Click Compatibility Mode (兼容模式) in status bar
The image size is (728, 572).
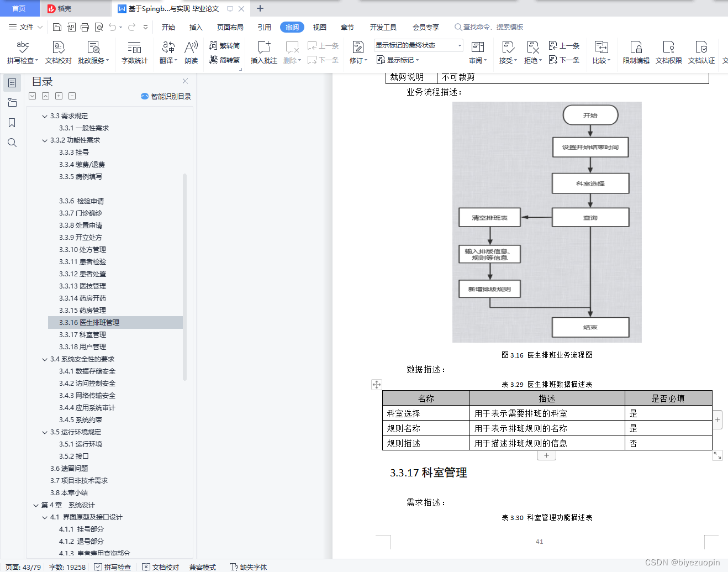click(203, 567)
